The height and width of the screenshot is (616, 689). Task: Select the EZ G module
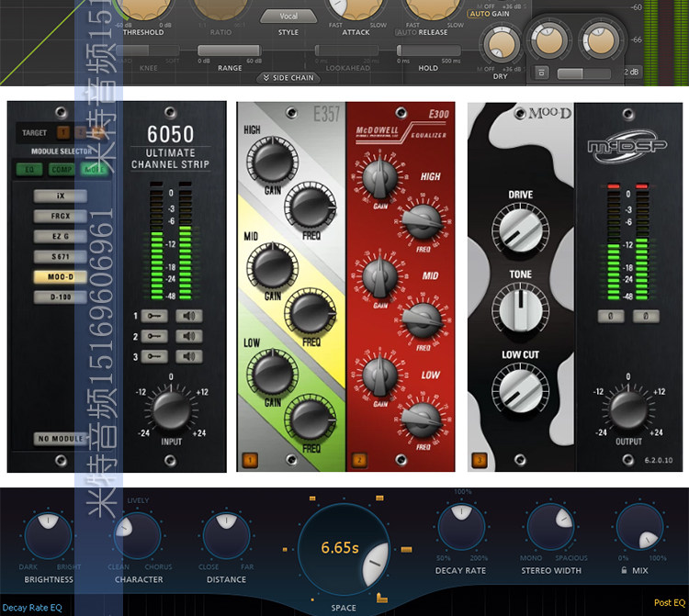coord(61,236)
